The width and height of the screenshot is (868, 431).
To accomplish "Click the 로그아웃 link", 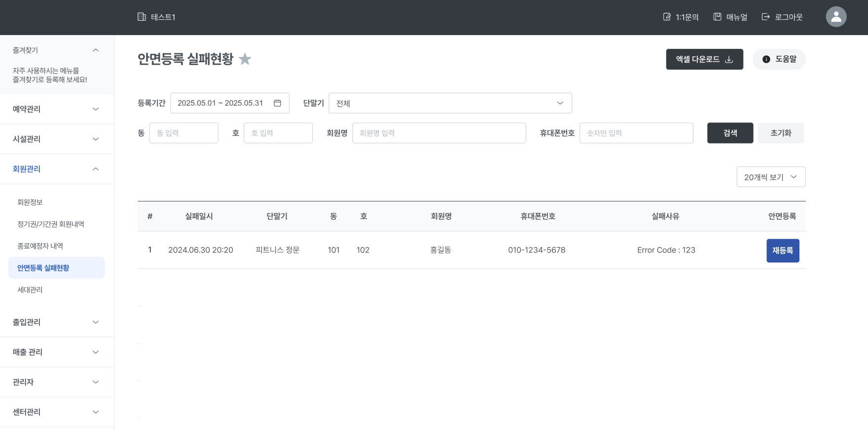I will (782, 17).
